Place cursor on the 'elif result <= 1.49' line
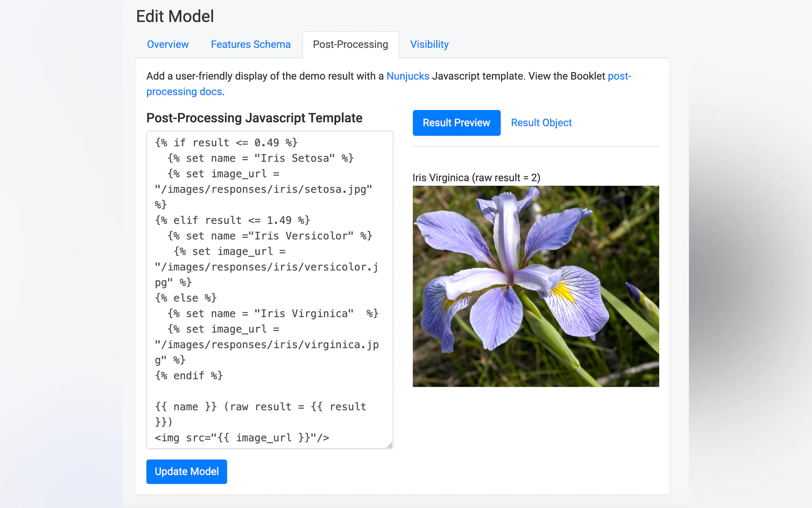This screenshot has width=812, height=508. tap(232, 220)
